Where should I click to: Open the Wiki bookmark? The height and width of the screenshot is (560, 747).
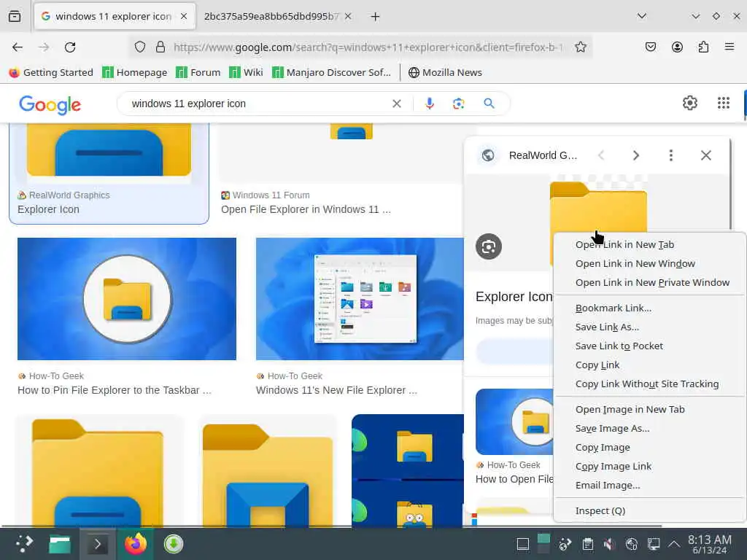246,72
